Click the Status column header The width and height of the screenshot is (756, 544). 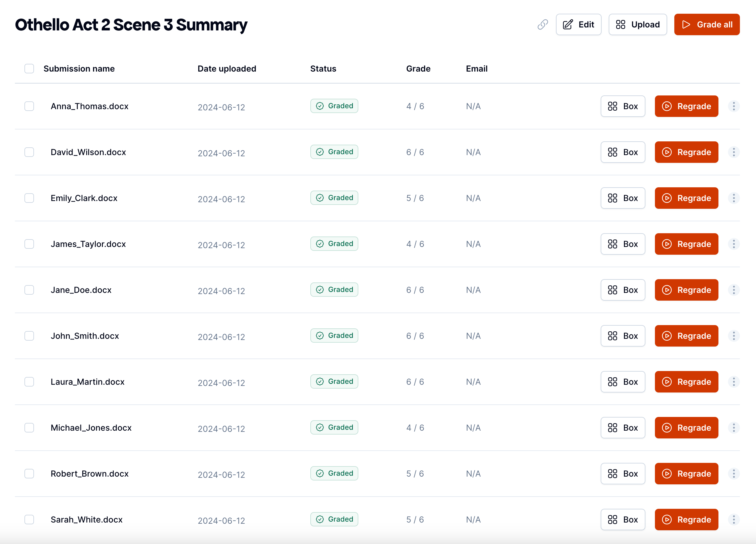[323, 69]
